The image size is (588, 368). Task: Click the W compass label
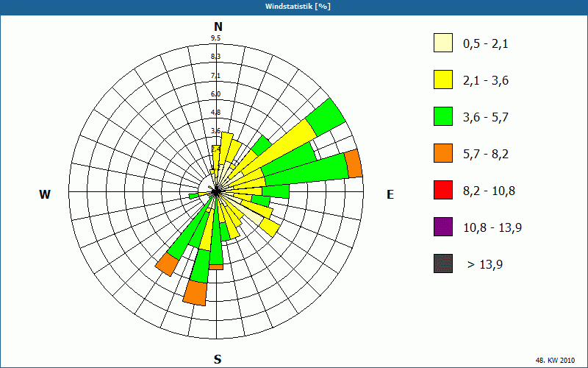pyautogui.click(x=45, y=194)
